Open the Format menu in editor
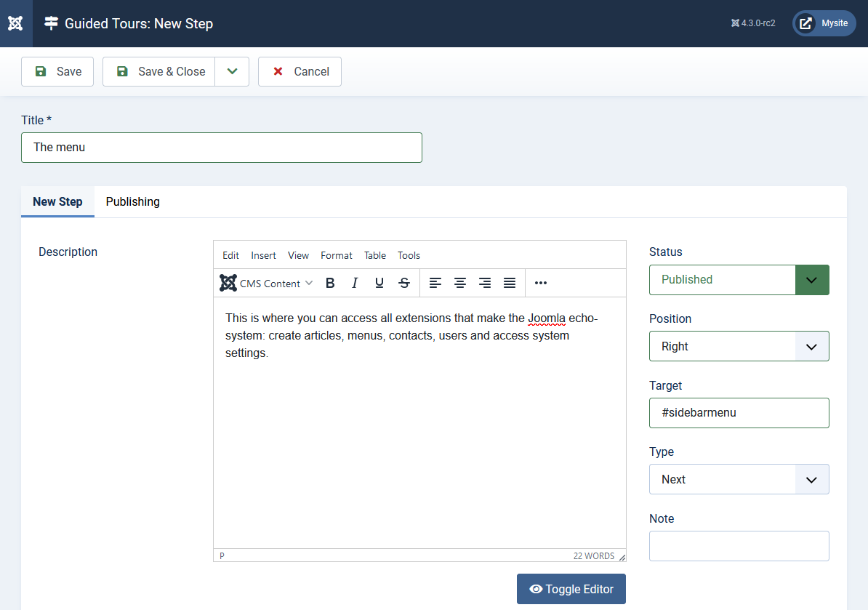868x610 pixels. click(x=336, y=255)
